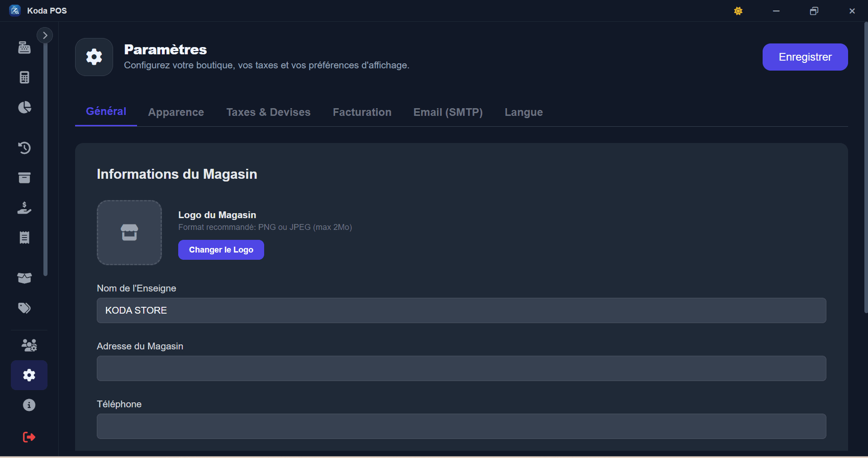The image size is (868, 458).
Task: Click the store logo placeholder thumbnail
Action: [x=129, y=233]
